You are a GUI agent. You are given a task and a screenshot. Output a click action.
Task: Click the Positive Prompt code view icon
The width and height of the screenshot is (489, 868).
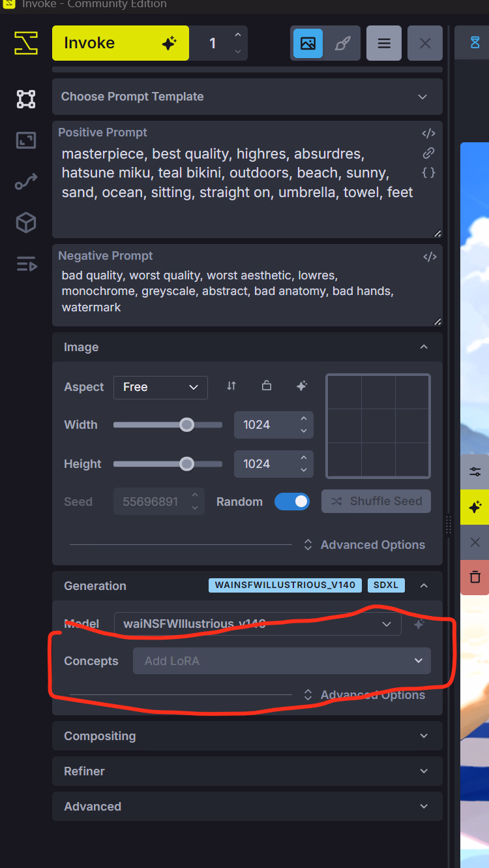(x=428, y=133)
